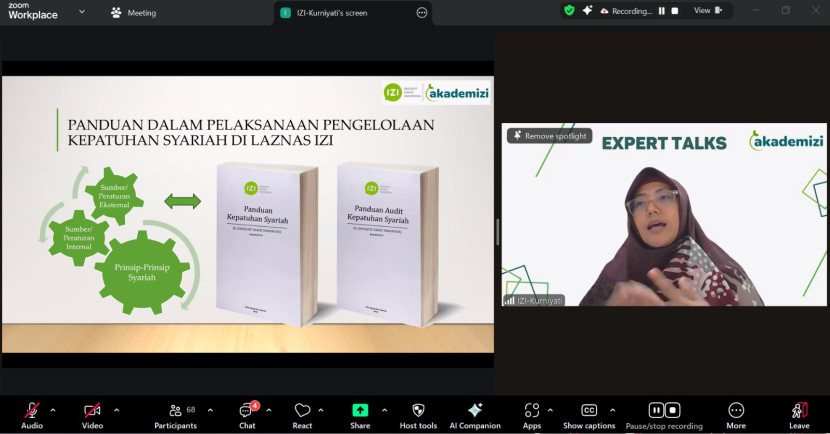
Task: Unmute the microphone with Audio button
Action: pos(32,411)
